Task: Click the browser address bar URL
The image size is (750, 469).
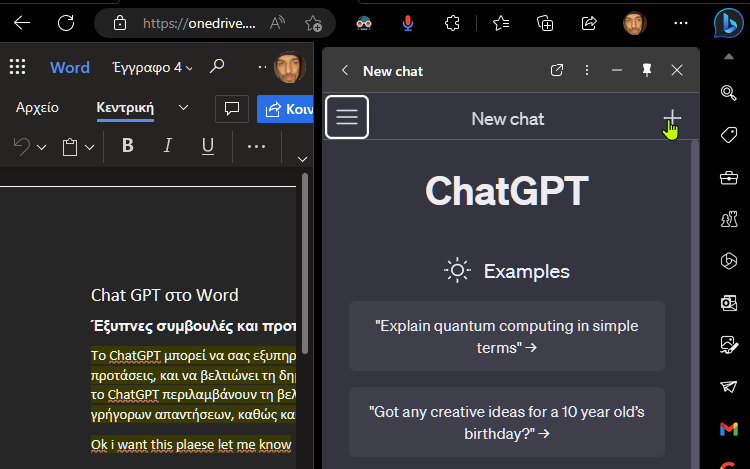Action: (x=199, y=23)
